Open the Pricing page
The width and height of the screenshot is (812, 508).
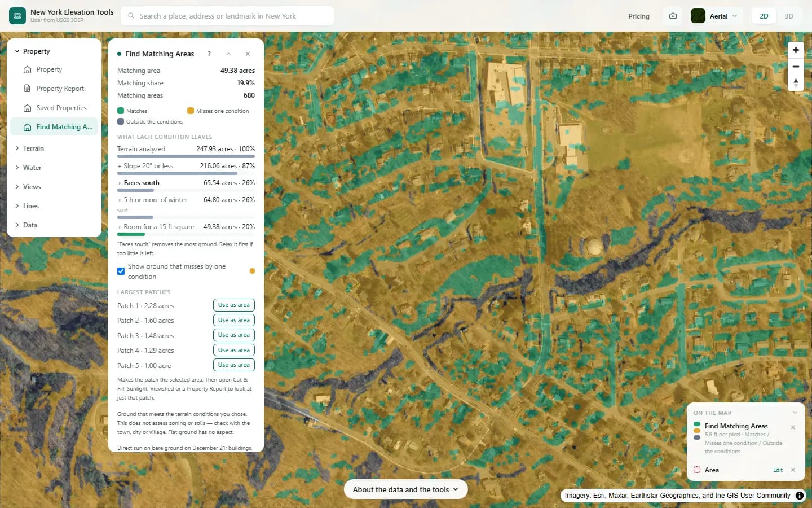639,16
